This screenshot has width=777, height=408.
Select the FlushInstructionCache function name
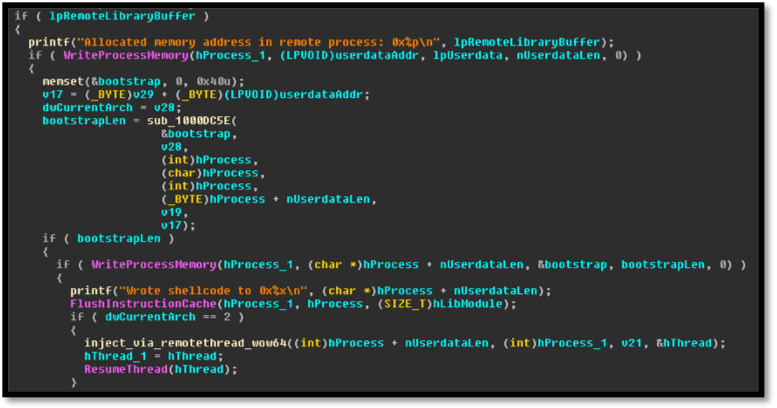tap(143, 303)
